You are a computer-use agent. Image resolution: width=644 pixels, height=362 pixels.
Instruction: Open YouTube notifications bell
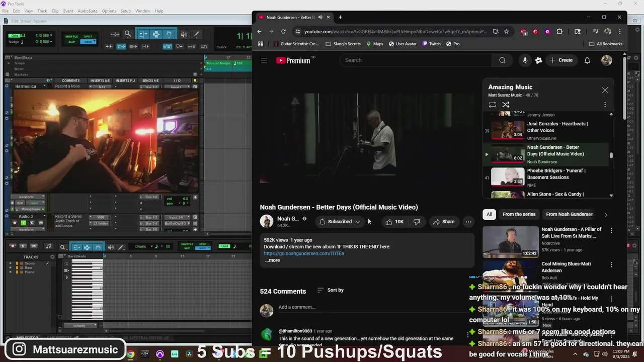click(x=587, y=60)
